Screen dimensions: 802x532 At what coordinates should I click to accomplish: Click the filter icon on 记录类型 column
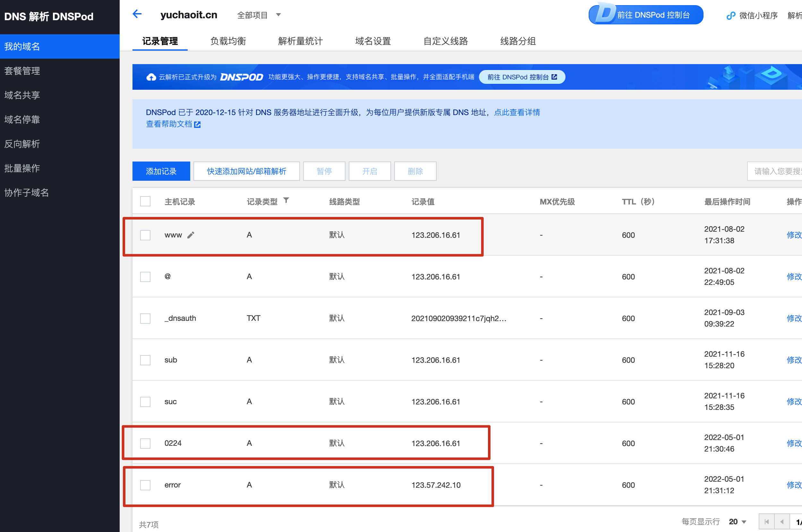[286, 201]
